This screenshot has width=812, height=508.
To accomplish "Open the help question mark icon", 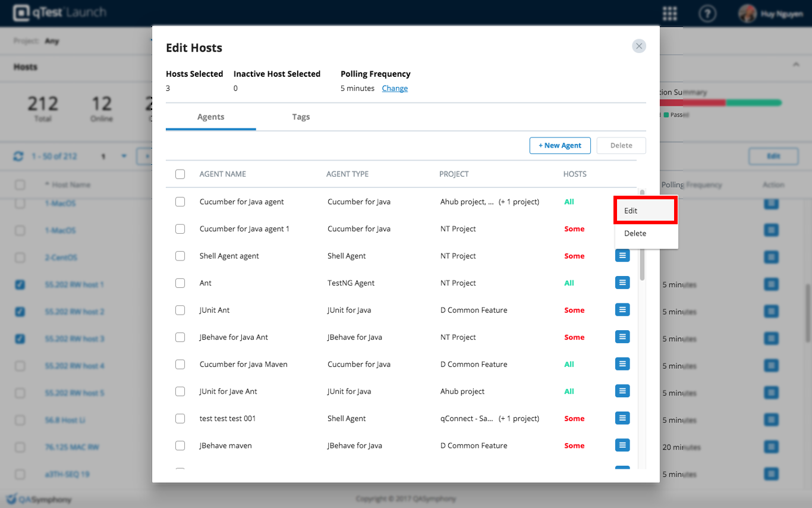I will point(707,14).
